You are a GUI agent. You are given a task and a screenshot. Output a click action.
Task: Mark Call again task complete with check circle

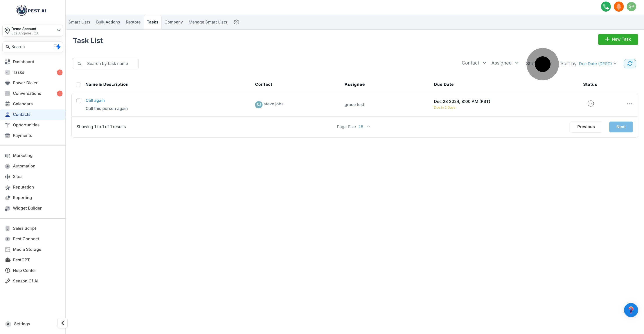click(x=590, y=104)
